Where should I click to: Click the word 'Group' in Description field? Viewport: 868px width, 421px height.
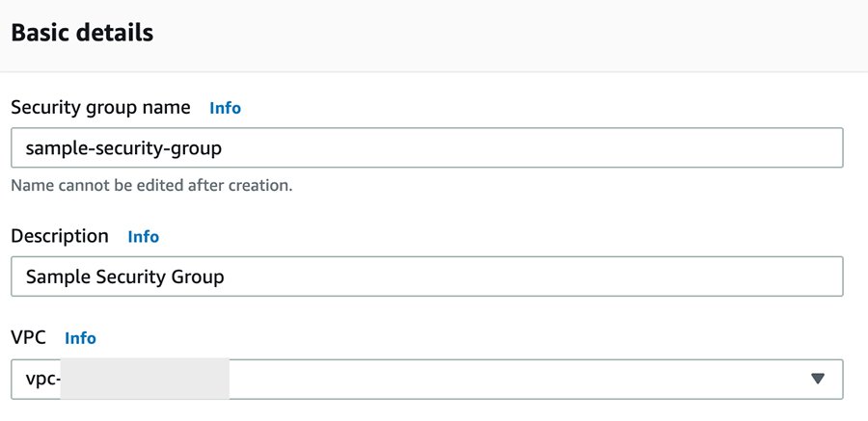[199, 276]
